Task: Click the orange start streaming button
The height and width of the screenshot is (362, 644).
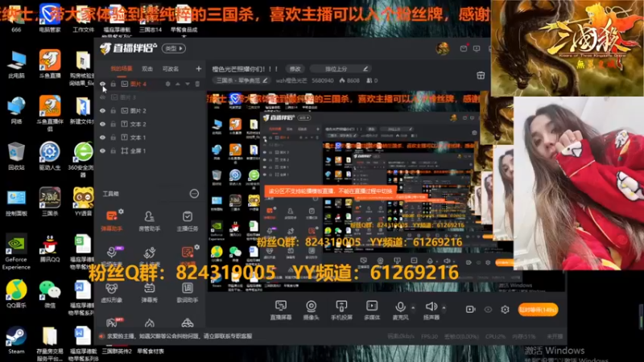Action: [x=538, y=310]
